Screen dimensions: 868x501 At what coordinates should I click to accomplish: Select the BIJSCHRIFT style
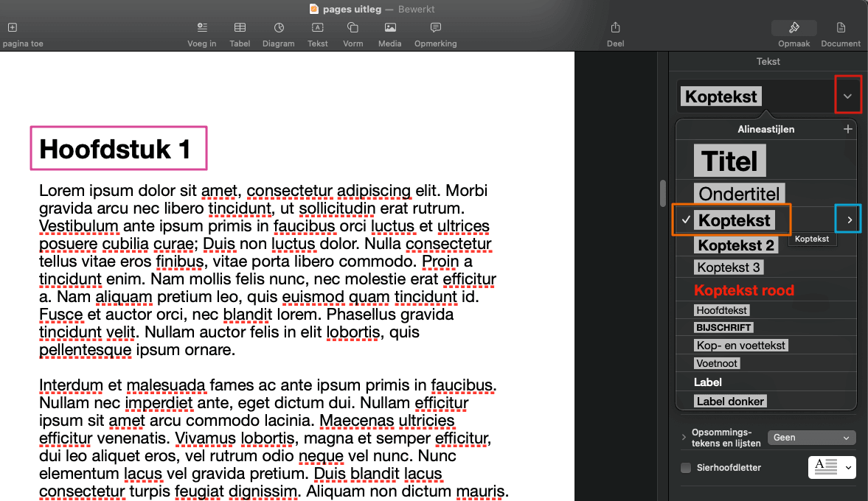click(x=723, y=327)
